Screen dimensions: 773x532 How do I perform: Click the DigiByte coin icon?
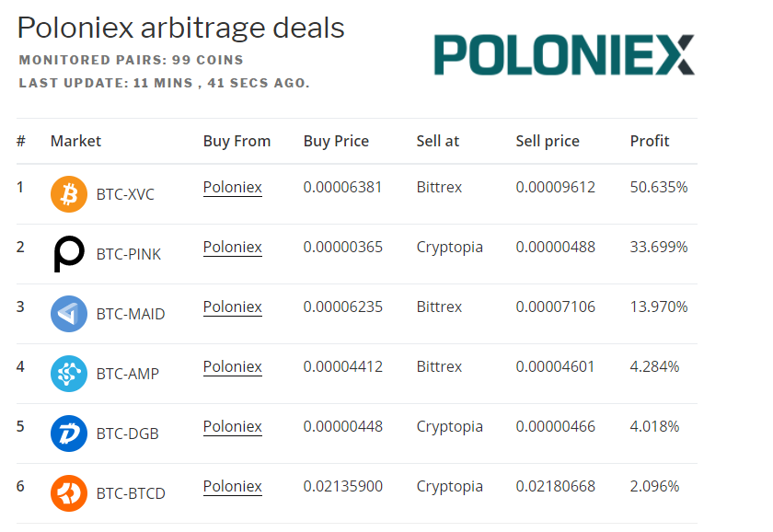[69, 434]
